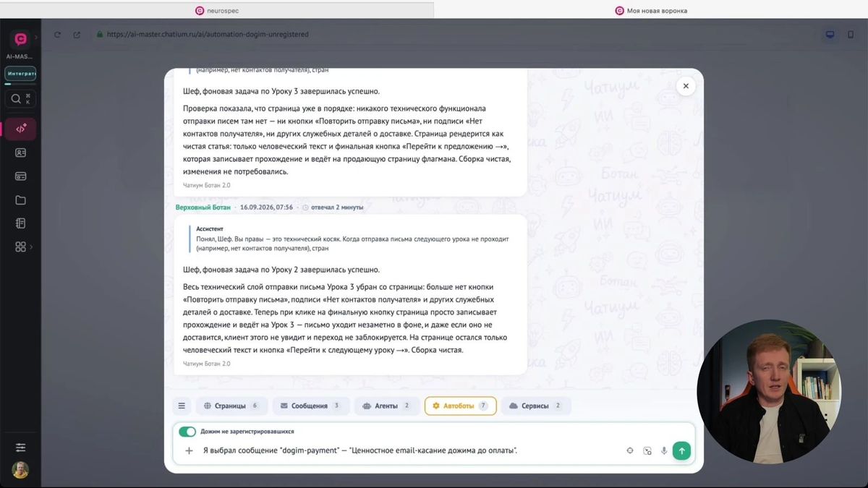Image resolution: width=868 pixels, height=488 pixels.
Task: Click the Чатиум Ботан 2.0 label under Урок 2
Action: pyautogui.click(x=207, y=364)
